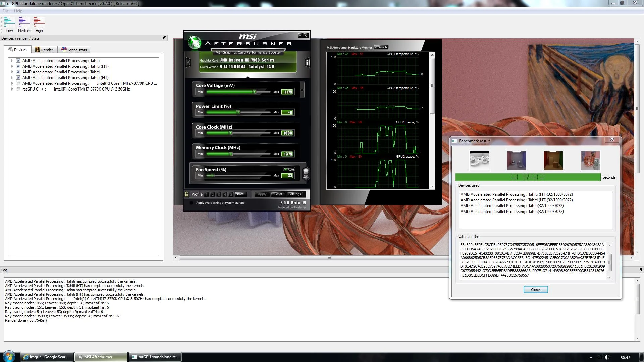
Task: Click the fan User Define gear icon
Action: [x=306, y=173]
